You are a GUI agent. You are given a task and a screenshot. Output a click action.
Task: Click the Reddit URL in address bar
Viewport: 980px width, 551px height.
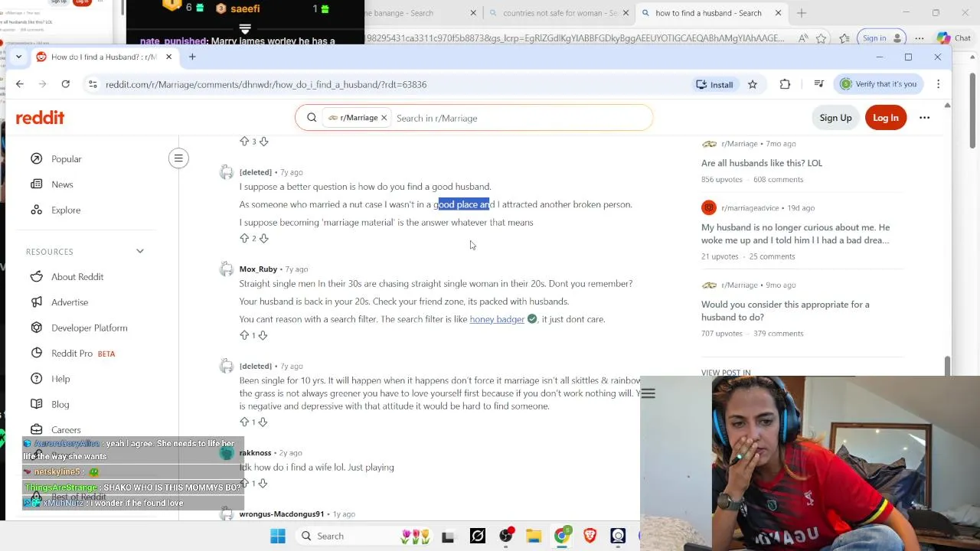tap(266, 84)
